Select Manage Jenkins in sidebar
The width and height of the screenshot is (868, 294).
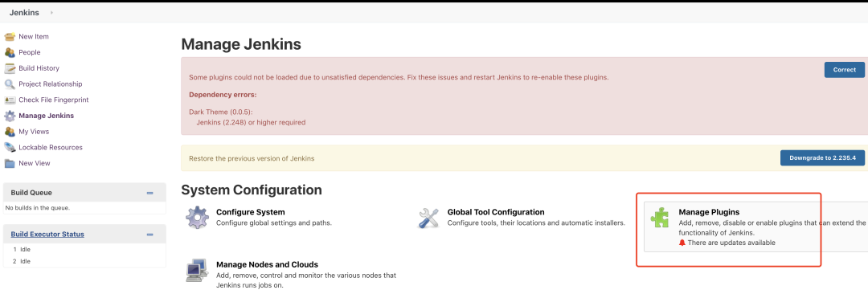coord(46,116)
